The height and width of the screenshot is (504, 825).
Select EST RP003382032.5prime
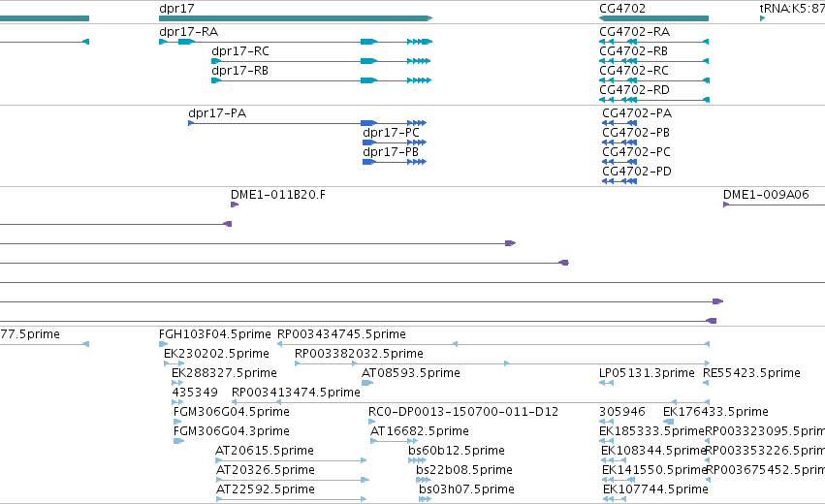coord(502,363)
